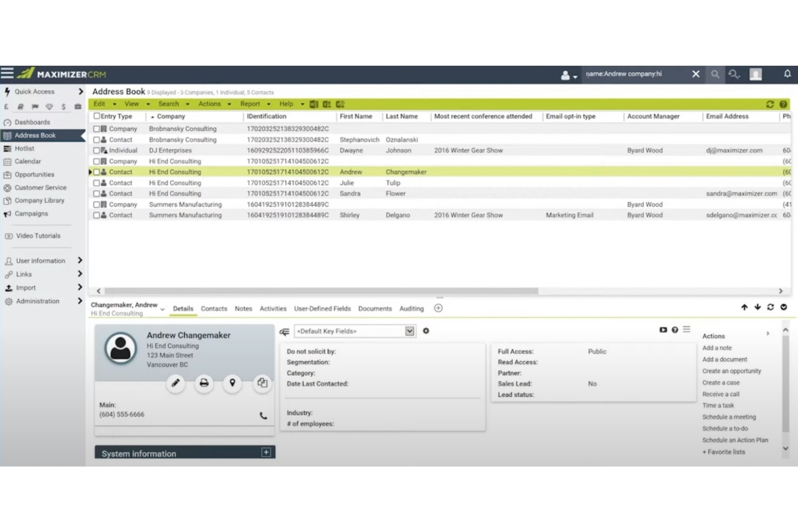This screenshot has height=532, width=798.
Task: Collapse the details pane circle arrow
Action: (x=784, y=307)
